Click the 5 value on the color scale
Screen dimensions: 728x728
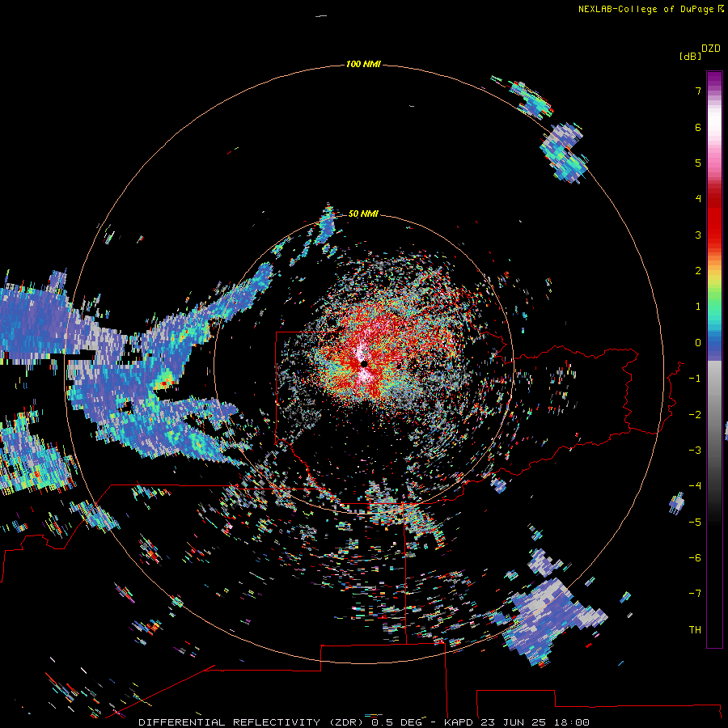coord(698,163)
